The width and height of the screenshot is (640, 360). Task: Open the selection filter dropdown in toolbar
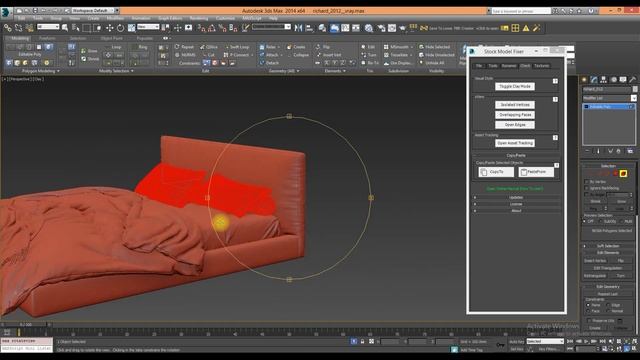coord(48,27)
